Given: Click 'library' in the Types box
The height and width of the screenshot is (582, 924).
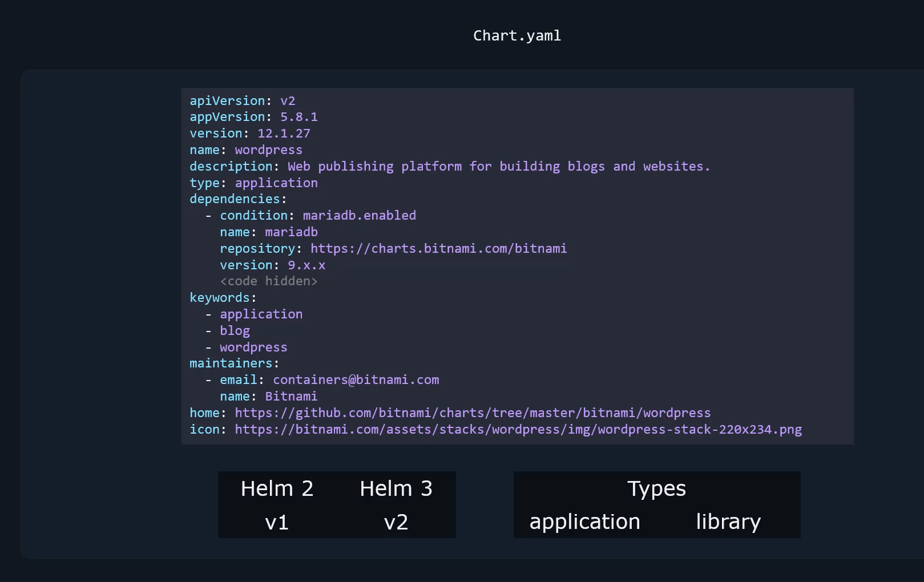Looking at the screenshot, I should tap(728, 522).
